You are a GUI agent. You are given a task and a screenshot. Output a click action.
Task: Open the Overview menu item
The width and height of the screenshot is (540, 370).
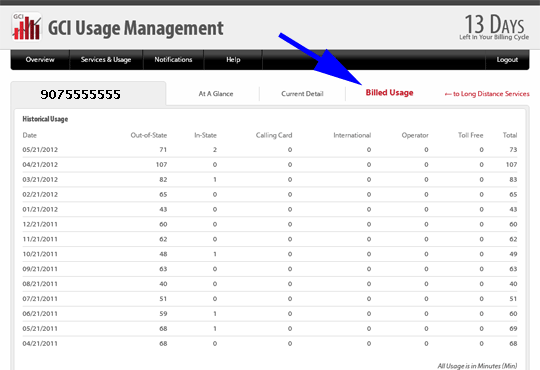point(40,60)
